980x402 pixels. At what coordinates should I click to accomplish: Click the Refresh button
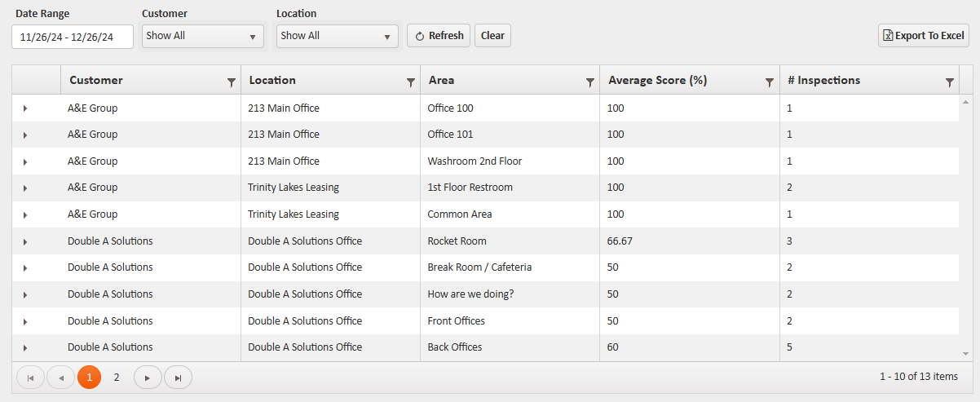(x=439, y=36)
